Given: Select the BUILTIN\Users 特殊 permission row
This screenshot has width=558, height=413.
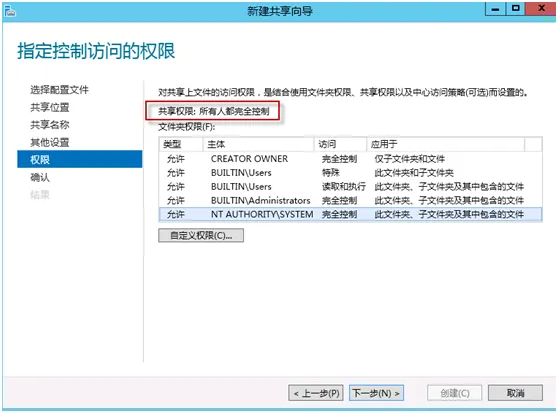Looking at the screenshot, I should click(x=350, y=173).
